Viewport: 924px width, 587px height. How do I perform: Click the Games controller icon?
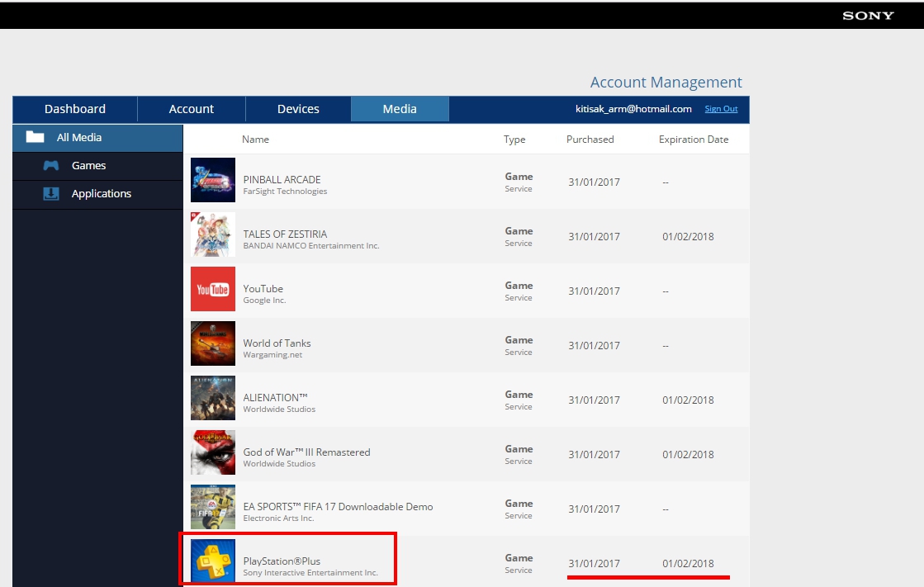tap(51, 166)
